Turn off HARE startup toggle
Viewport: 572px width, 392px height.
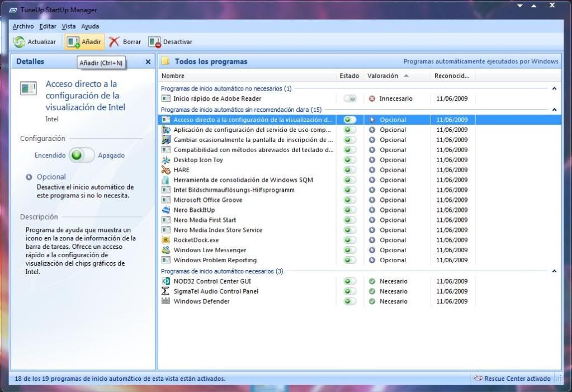(x=350, y=170)
